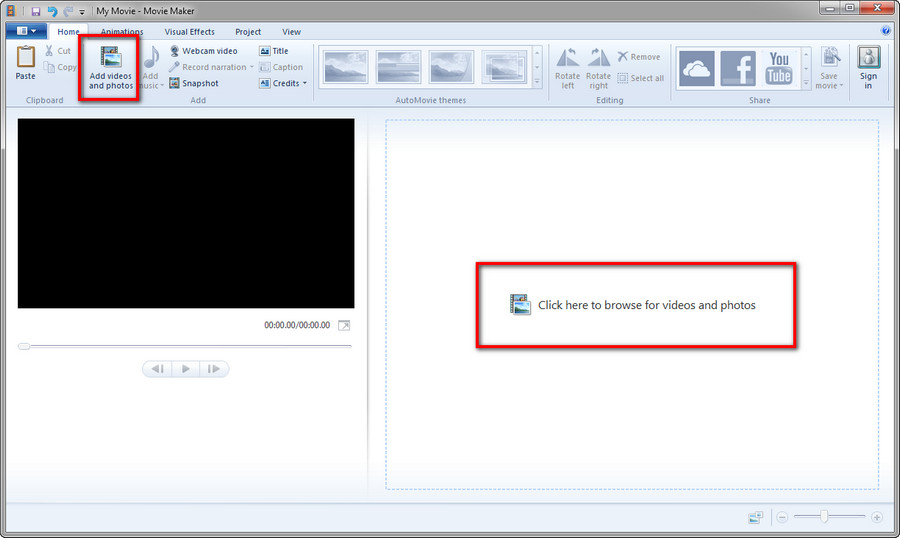Click Select all in Editing group
The image size is (900, 538).
[x=641, y=78]
